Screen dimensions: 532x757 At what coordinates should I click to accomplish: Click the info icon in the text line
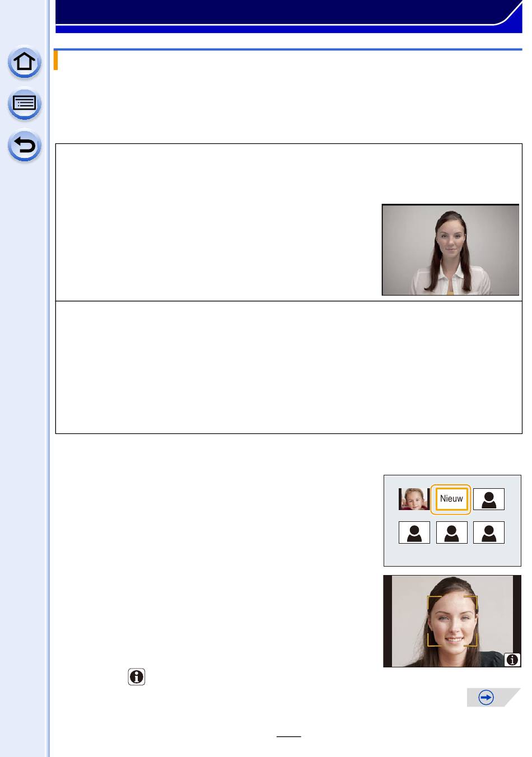pyautogui.click(x=137, y=676)
